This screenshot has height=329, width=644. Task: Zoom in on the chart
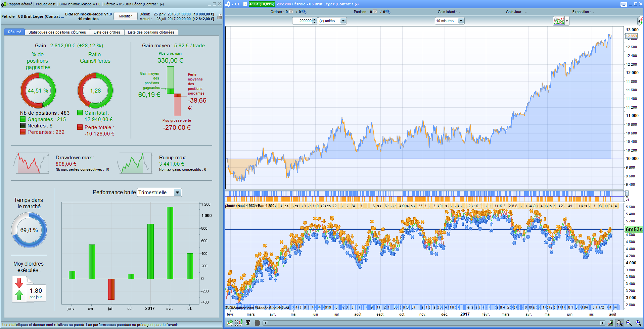click(638, 323)
